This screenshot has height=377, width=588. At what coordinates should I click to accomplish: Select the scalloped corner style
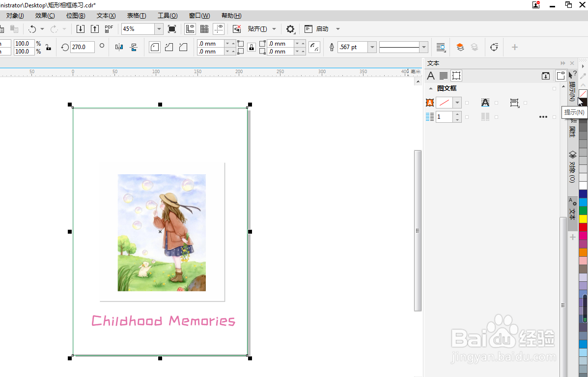pyautogui.click(x=169, y=47)
